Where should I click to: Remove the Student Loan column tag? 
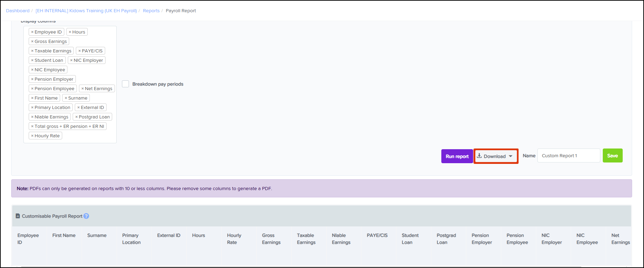point(32,60)
